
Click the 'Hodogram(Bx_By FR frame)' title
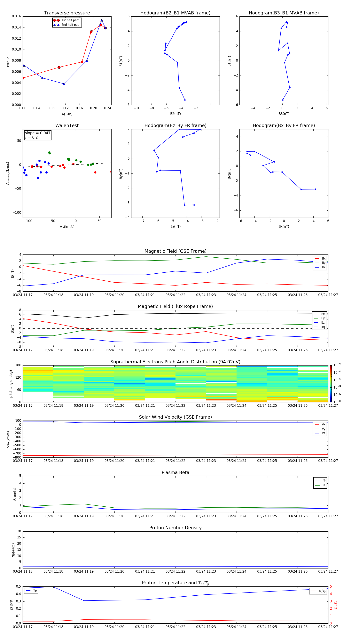[284, 125]
